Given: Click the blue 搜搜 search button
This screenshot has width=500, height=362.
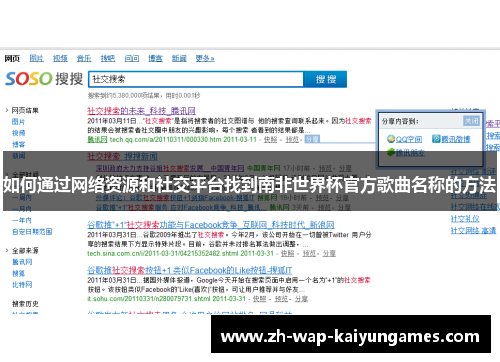Looking at the screenshot, I should pyautogui.click(x=326, y=79).
